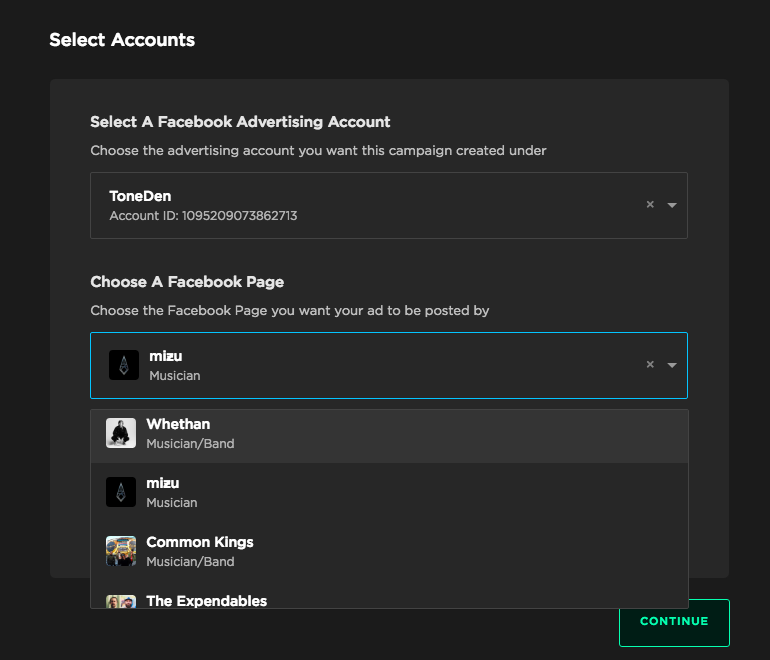Clear the ToneDen advertising account selection
This screenshot has height=660, width=770.
click(x=650, y=204)
